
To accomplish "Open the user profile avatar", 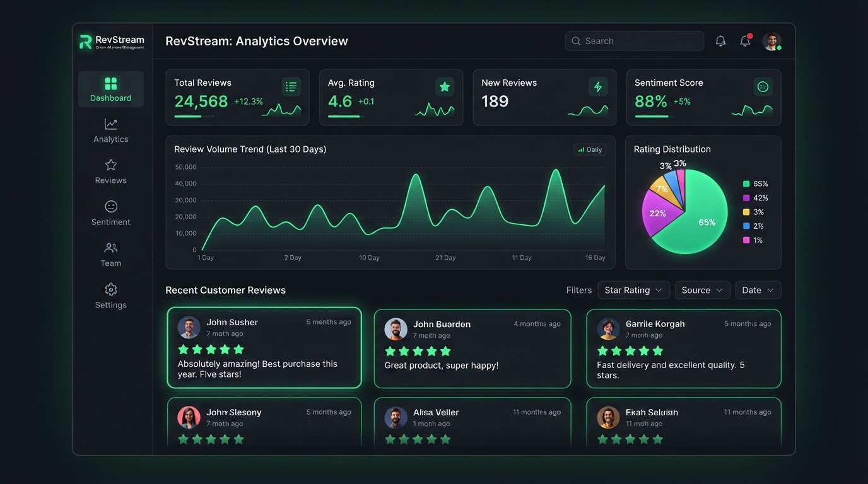I will pyautogui.click(x=771, y=41).
